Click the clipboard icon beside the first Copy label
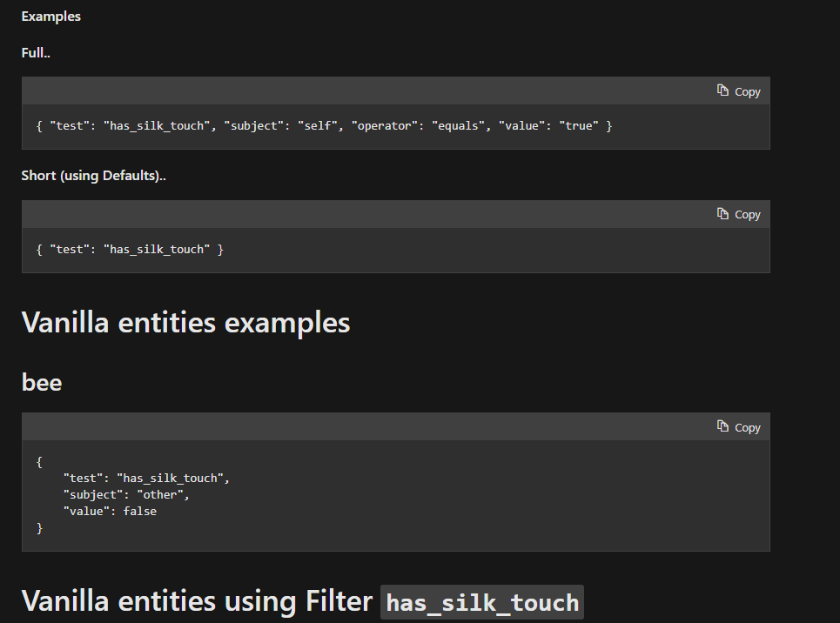840x623 pixels. click(721, 90)
